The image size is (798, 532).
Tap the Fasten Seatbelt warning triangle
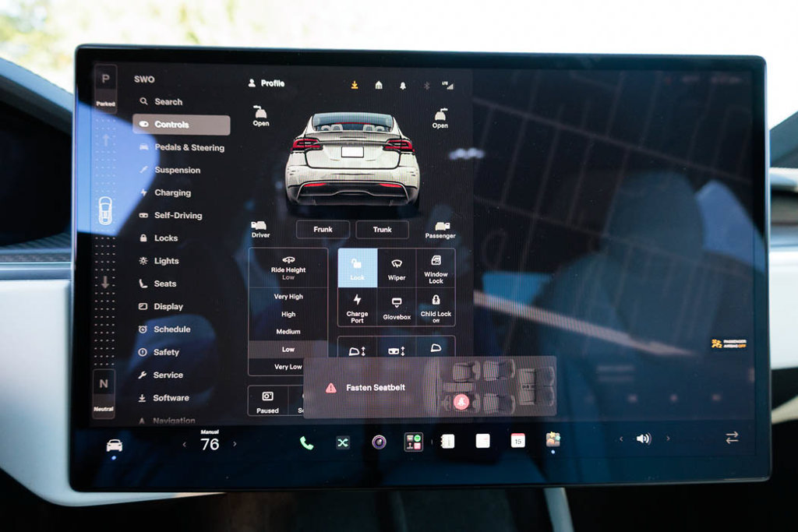pos(330,388)
